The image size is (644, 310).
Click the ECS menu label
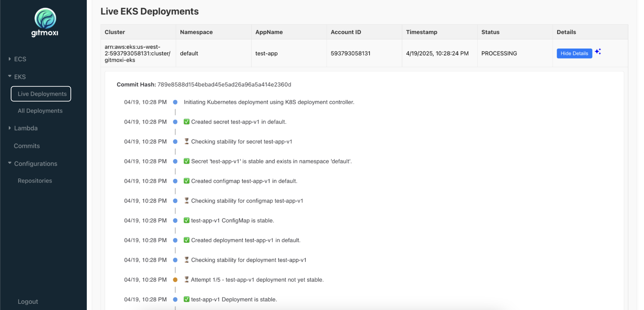coord(20,59)
